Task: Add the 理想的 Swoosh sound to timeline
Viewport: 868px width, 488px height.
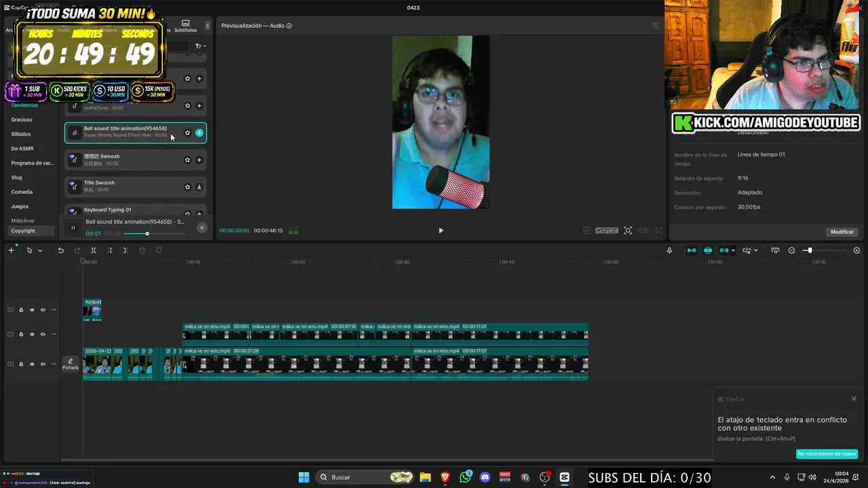Action: pyautogui.click(x=199, y=160)
